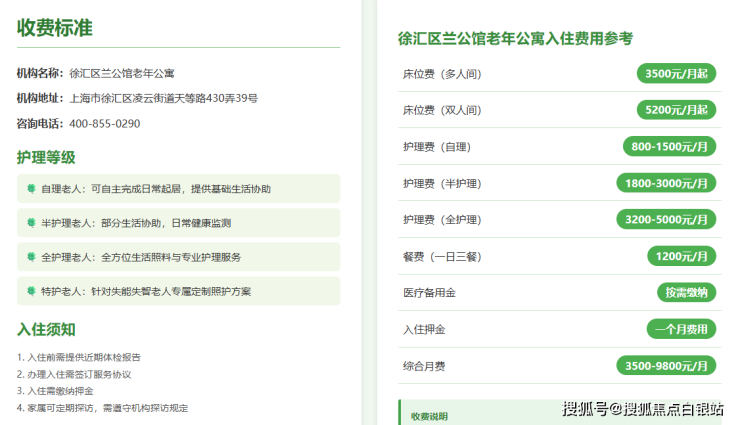Click the 餐费 (一日三餐) row label
740x425 pixels.
coord(442,257)
